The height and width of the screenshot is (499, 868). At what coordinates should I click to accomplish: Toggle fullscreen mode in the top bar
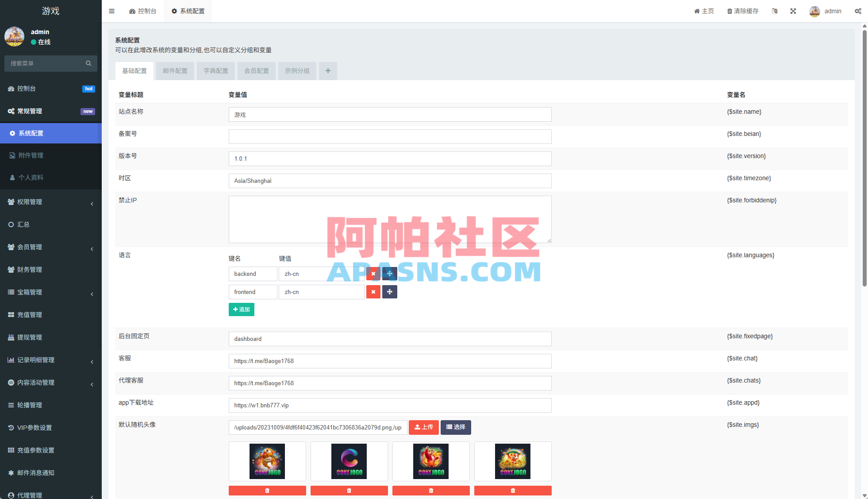point(793,11)
